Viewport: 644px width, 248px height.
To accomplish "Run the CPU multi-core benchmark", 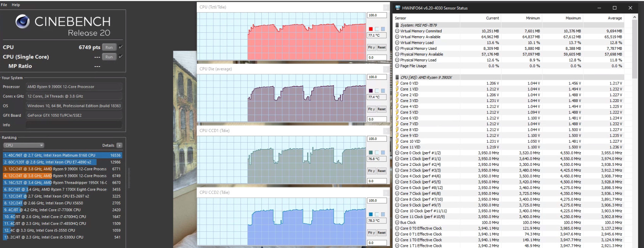I will coord(109,47).
